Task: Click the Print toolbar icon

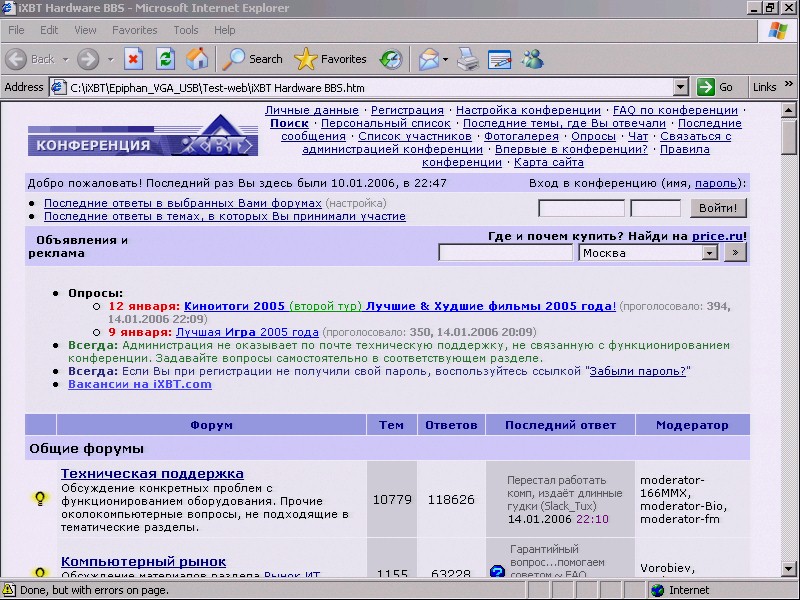Action: point(467,59)
